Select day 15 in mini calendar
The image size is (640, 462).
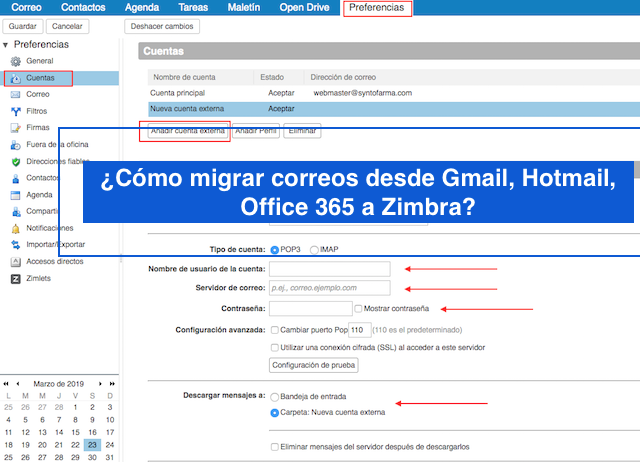pos(76,432)
